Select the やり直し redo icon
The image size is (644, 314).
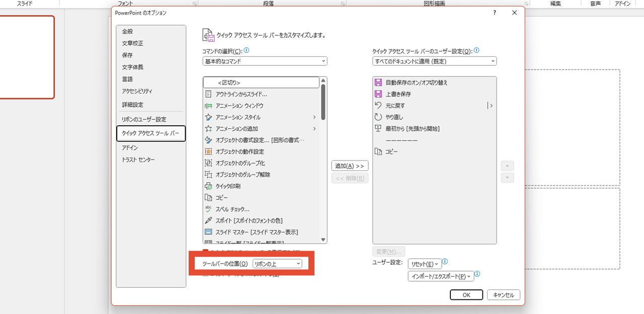pyautogui.click(x=378, y=117)
